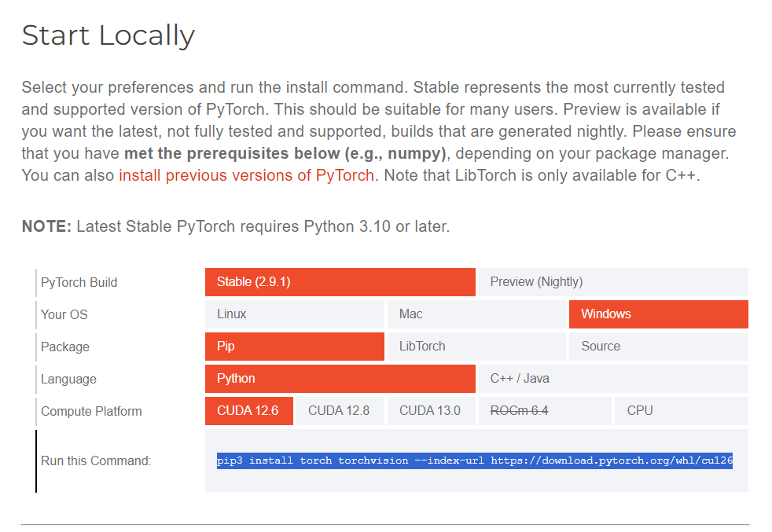Select Python as the language
This screenshot has width=772, height=532.
340,379
